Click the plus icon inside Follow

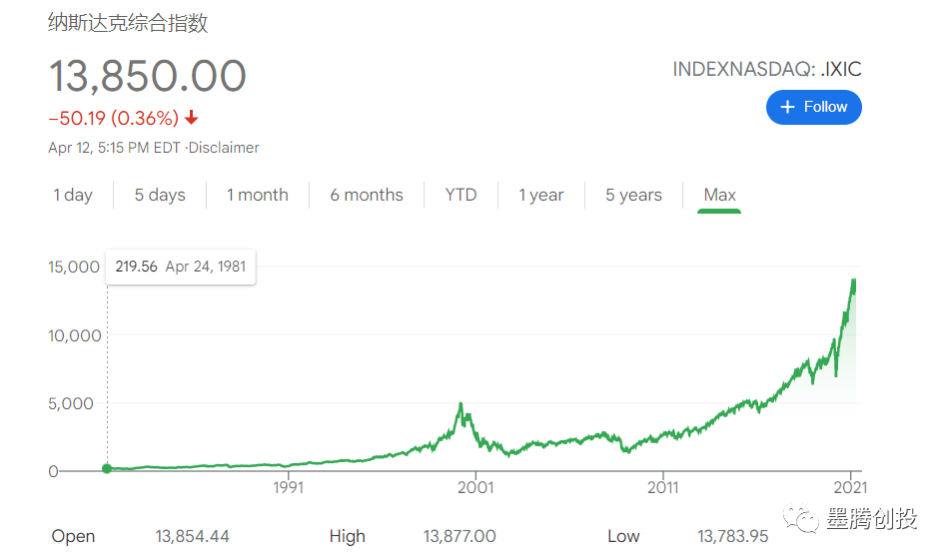787,107
